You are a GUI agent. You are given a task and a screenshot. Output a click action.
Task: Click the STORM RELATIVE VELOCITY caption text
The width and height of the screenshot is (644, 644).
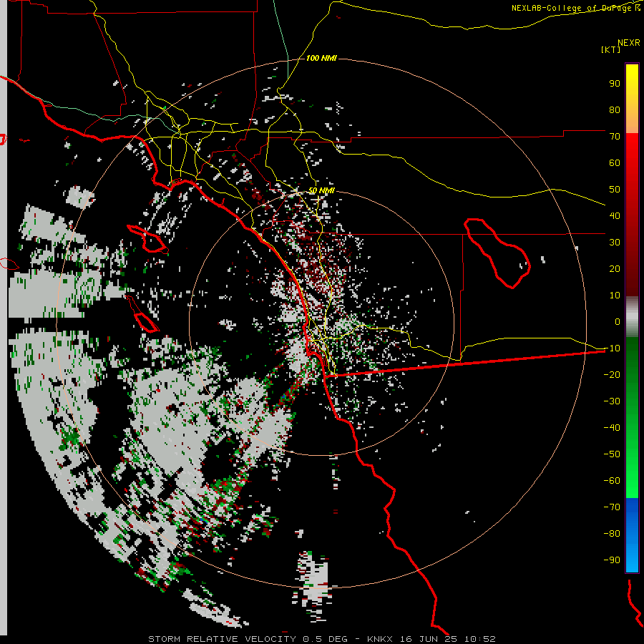coord(223,639)
